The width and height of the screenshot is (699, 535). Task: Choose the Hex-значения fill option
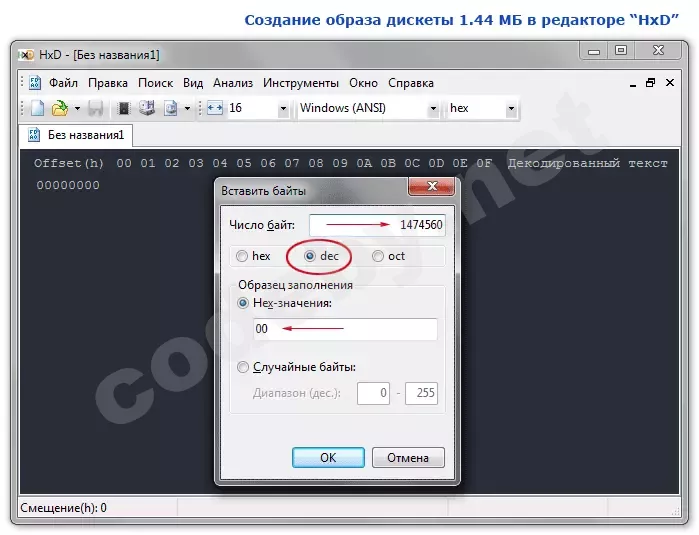click(243, 303)
